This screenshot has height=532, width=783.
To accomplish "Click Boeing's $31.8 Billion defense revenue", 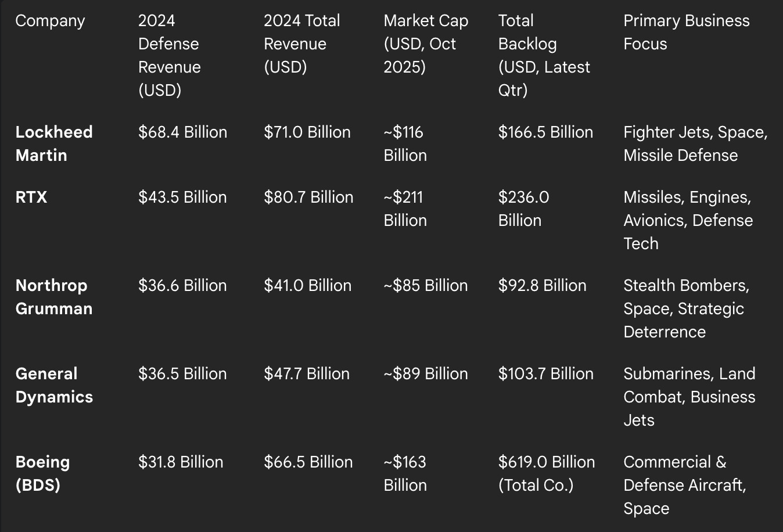I will click(x=181, y=462).
